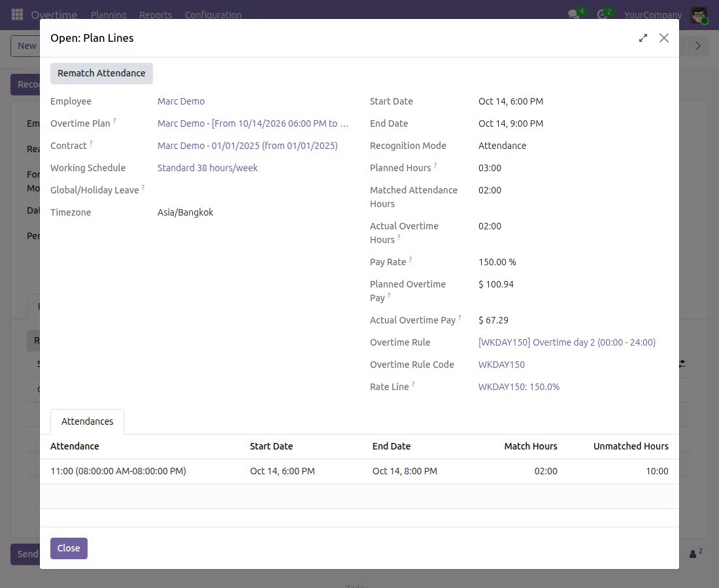Viewport: 719px width, 588px height.
Task: Click the Close button
Action: pos(69,548)
